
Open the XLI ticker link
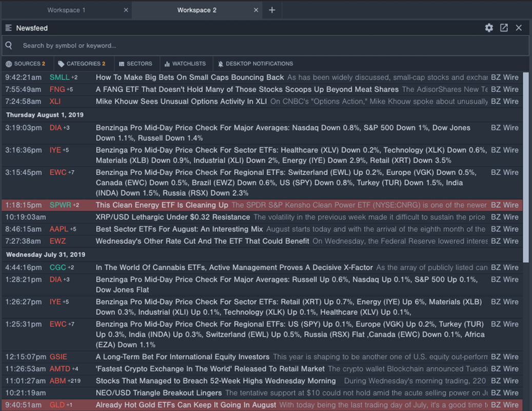pyautogui.click(x=55, y=102)
